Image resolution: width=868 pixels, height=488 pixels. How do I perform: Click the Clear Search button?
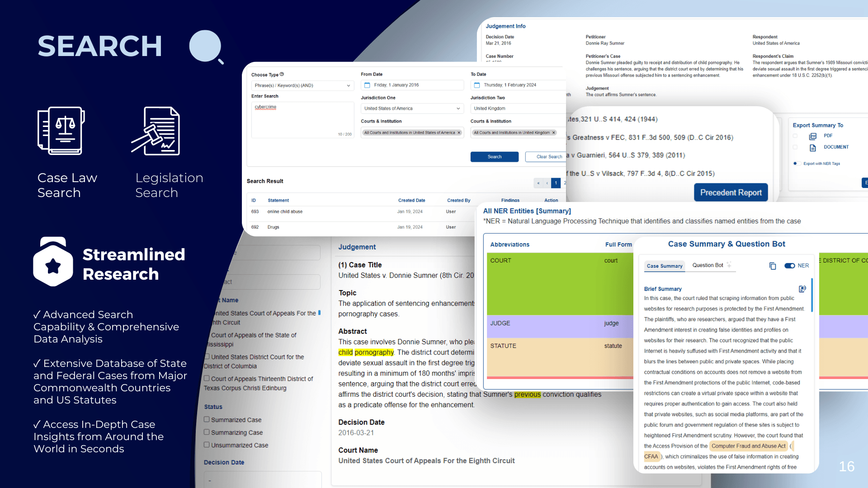pyautogui.click(x=547, y=157)
